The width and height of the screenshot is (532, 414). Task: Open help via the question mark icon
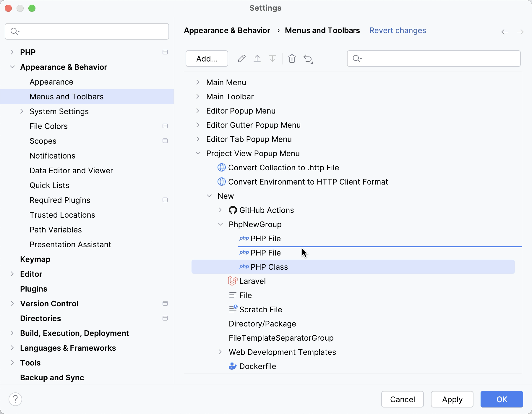(x=15, y=399)
